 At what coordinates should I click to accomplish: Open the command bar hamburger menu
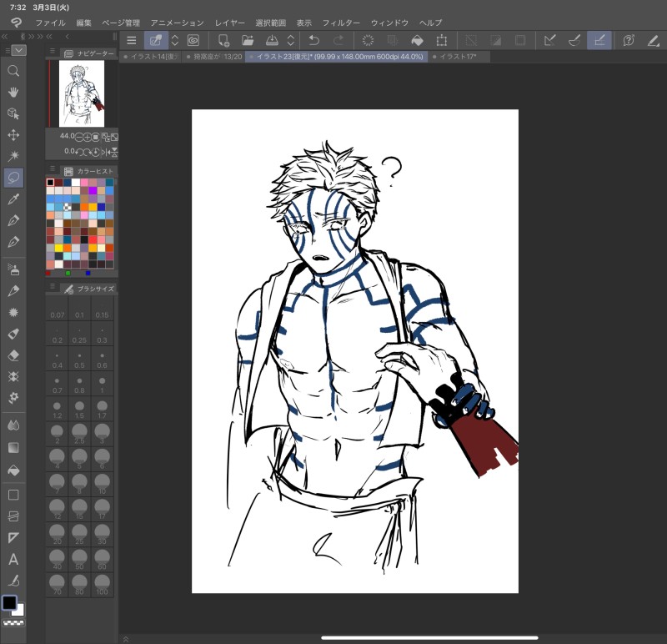pyautogui.click(x=132, y=40)
